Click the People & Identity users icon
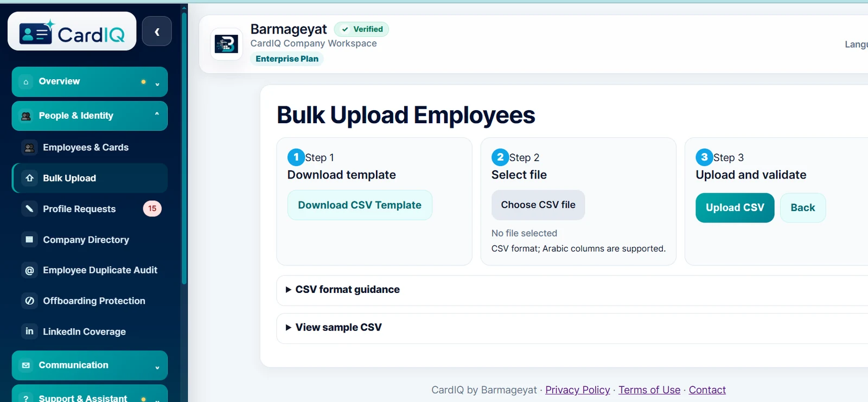Screen dimensions: 868x402 26,116
